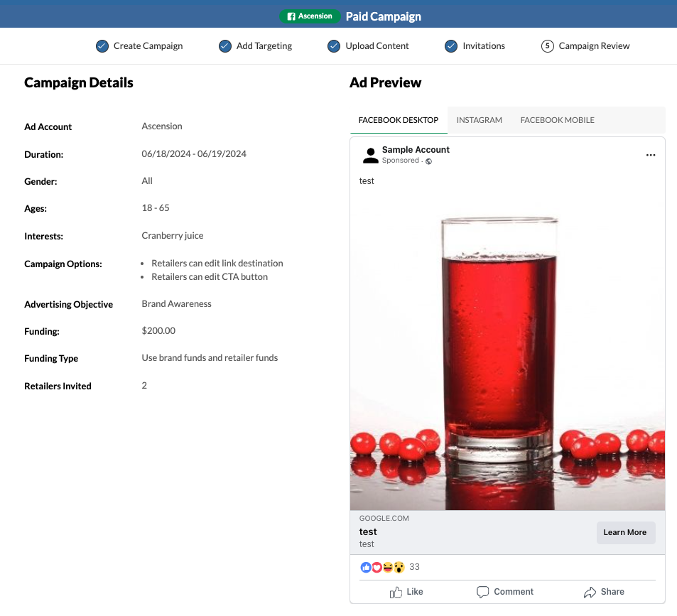Click 'Retailers can edit link destination'
The width and height of the screenshot is (677, 616).
pos(217,264)
